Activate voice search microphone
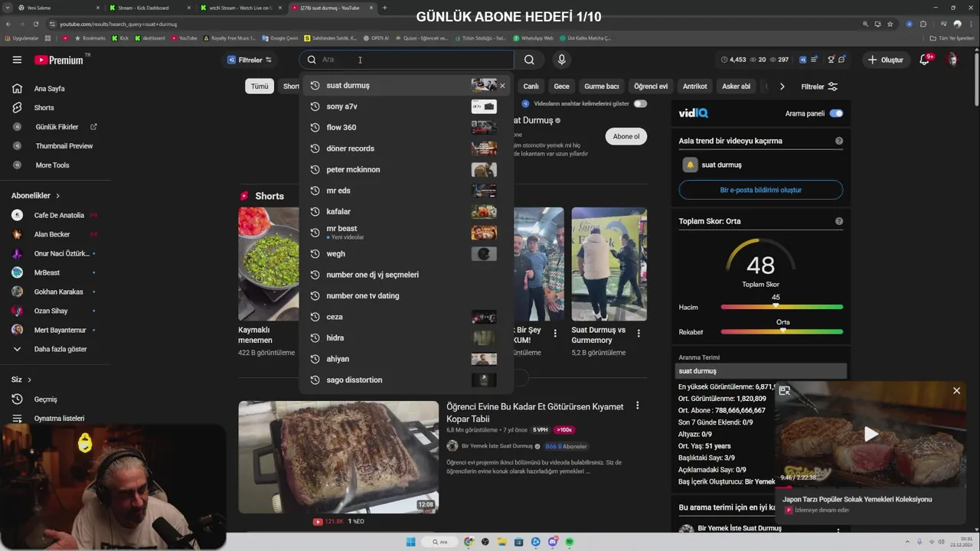The width and height of the screenshot is (980, 551). click(x=562, y=60)
